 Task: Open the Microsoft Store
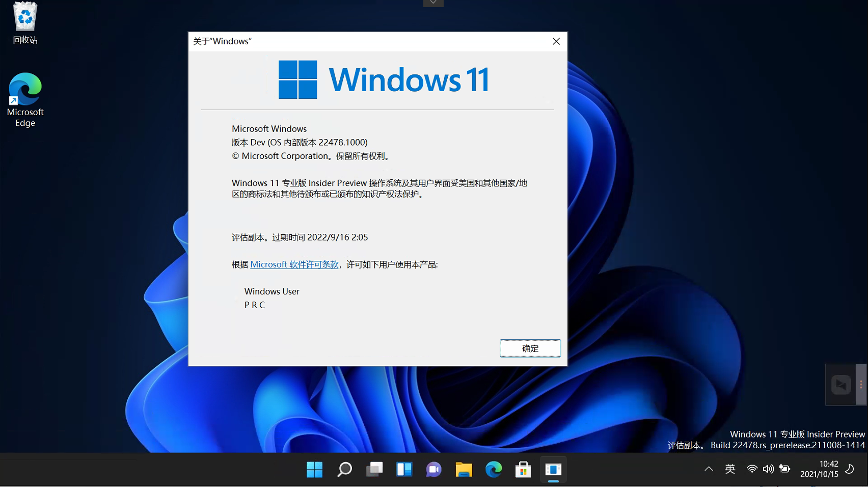coord(523,469)
